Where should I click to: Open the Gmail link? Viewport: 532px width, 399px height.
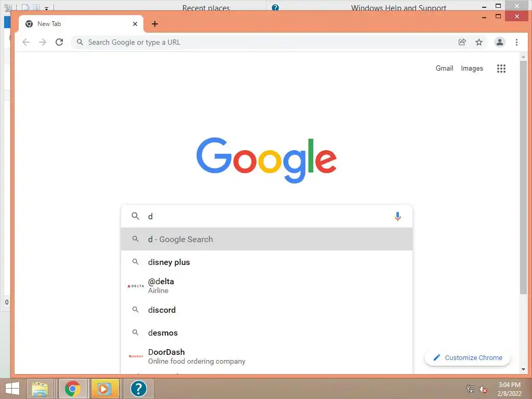point(444,68)
